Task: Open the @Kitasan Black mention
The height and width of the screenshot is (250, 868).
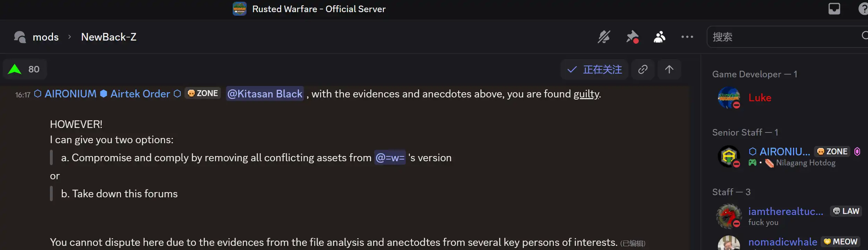Action: coord(265,94)
